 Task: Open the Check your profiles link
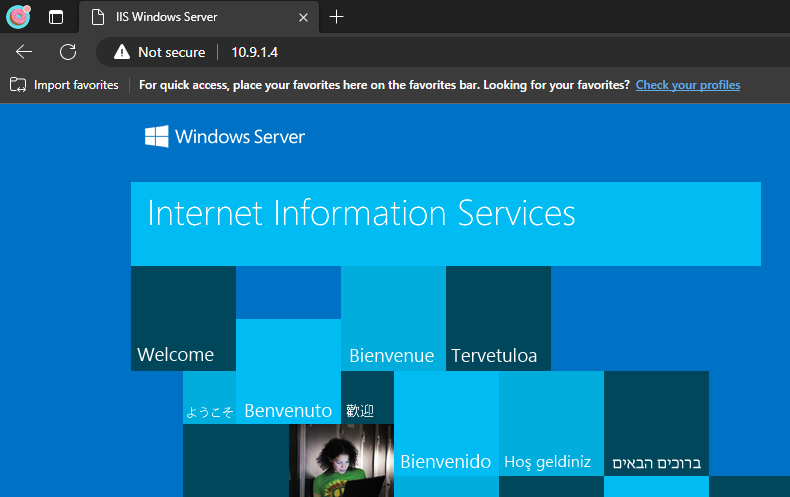pyautogui.click(x=688, y=85)
